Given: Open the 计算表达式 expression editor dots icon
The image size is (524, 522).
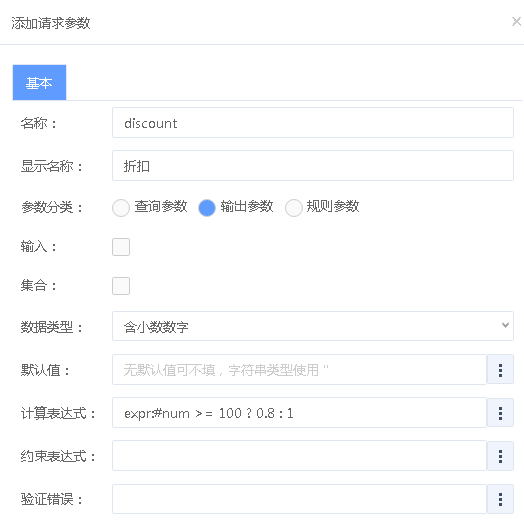Looking at the screenshot, I should pyautogui.click(x=500, y=413).
